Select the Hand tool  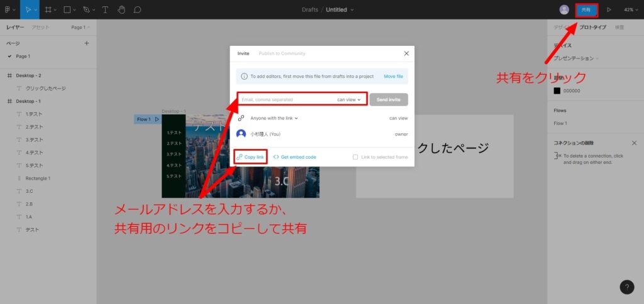[121, 9]
